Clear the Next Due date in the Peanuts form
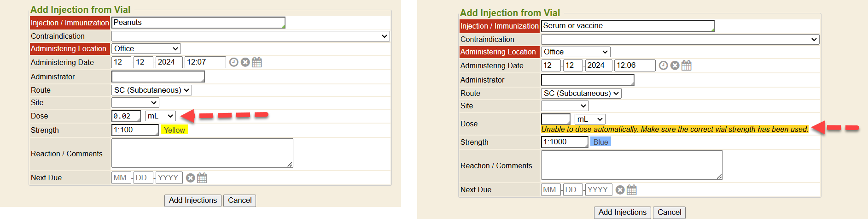 (x=191, y=178)
